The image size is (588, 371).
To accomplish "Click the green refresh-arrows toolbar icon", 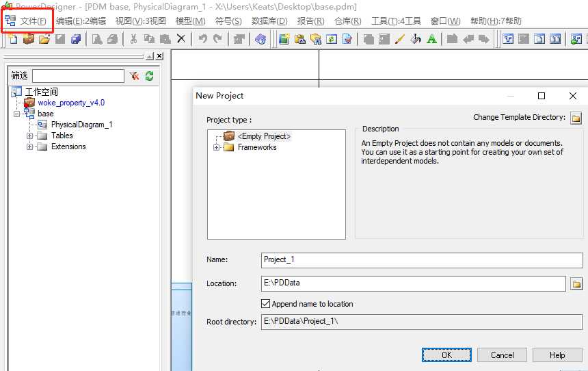I will [332, 39].
